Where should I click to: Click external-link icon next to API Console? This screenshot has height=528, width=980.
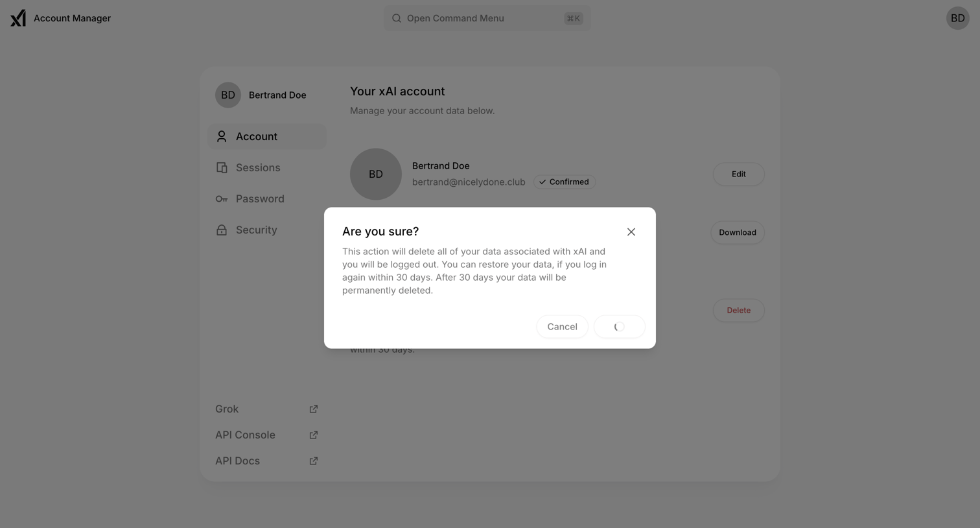(314, 435)
